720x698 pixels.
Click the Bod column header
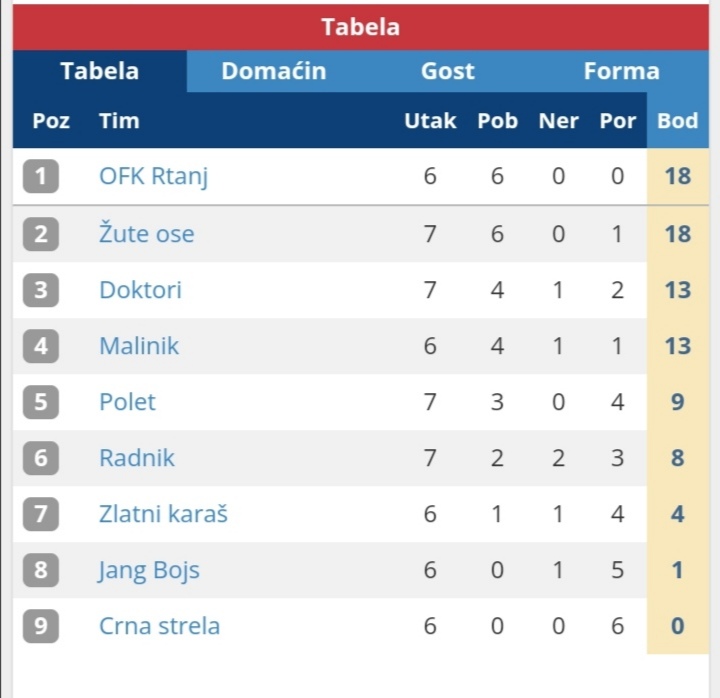tap(677, 121)
